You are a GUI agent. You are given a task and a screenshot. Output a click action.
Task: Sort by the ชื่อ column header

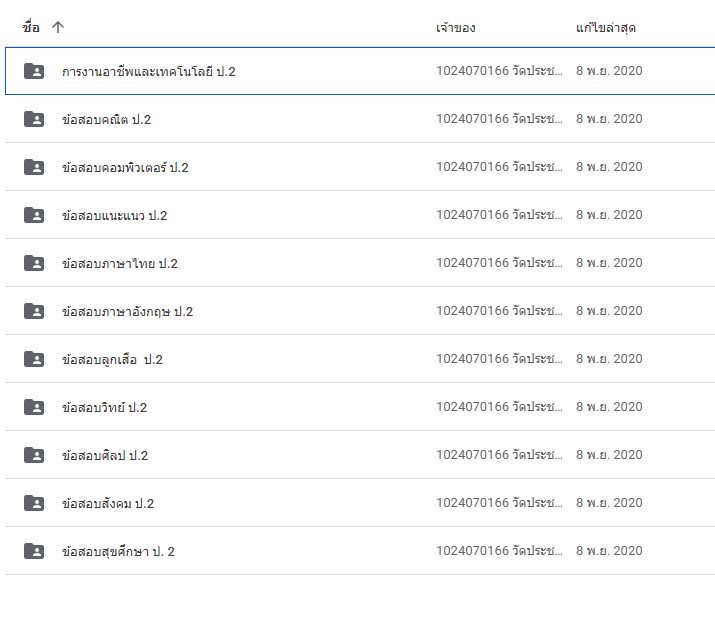click(31, 28)
